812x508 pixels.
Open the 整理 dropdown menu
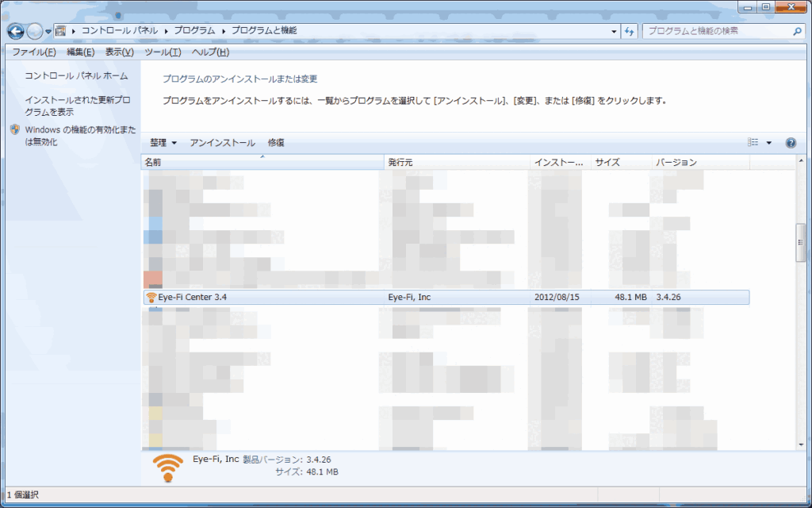pos(163,143)
